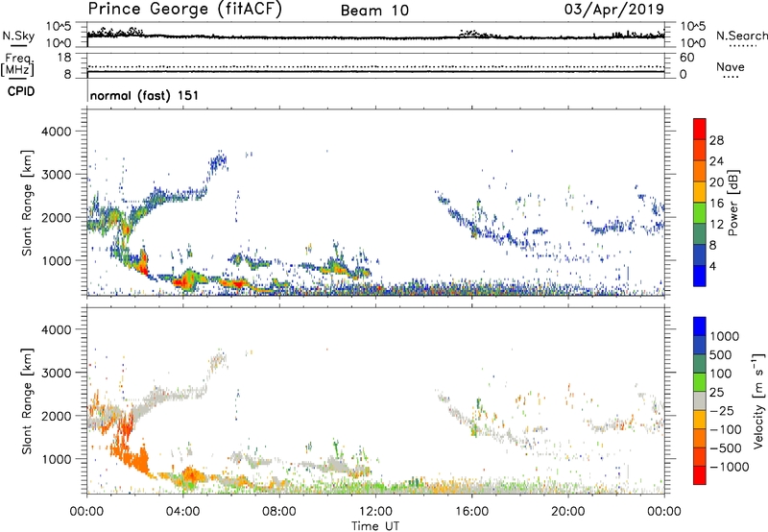The height and width of the screenshot is (532, 768).
Task: Click the 'N.Sky' legend label
Action: coord(18,36)
